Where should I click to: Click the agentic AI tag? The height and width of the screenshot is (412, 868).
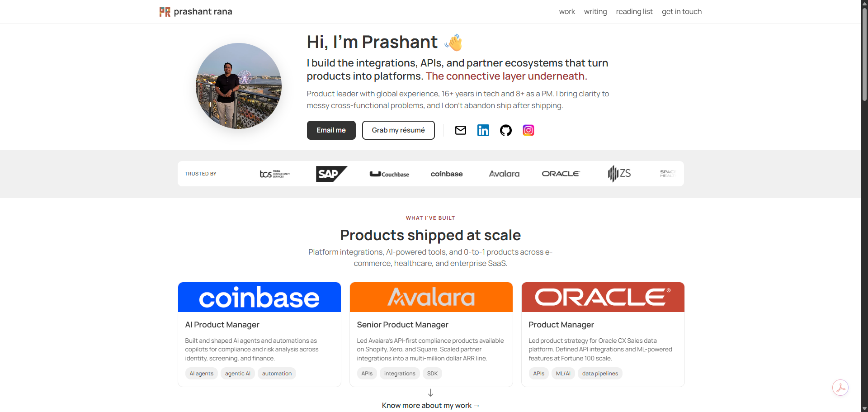click(238, 373)
